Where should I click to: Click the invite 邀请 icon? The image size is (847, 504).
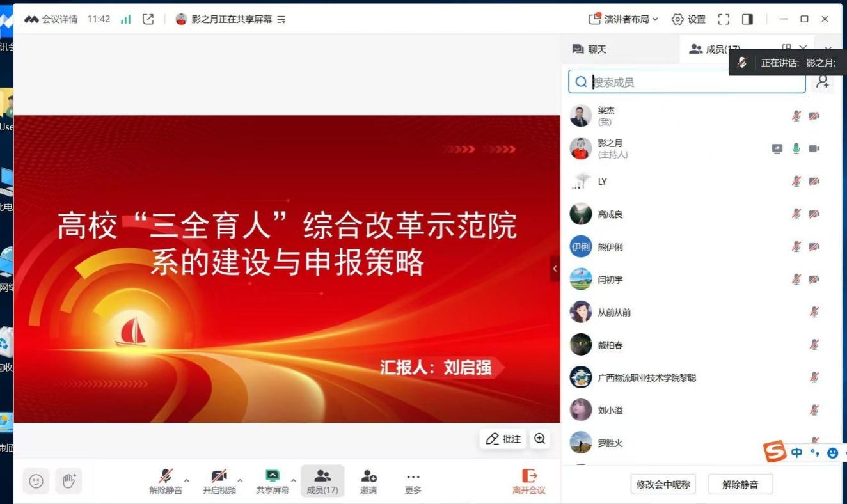coord(368,482)
